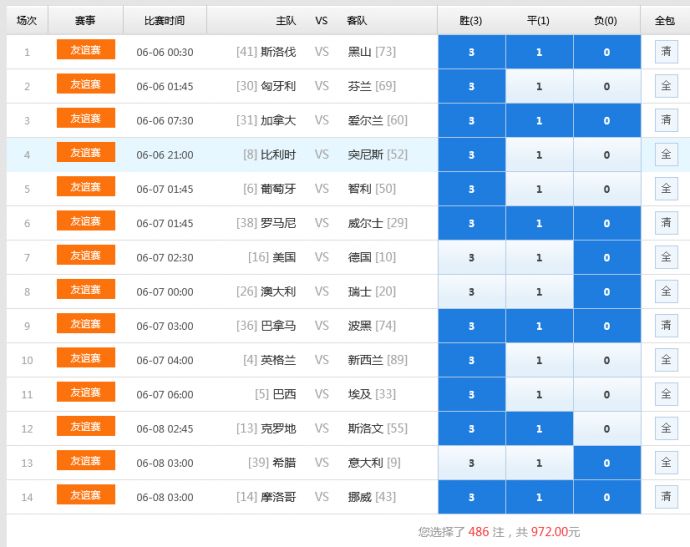Click the 比赛时间 column header

click(165, 20)
